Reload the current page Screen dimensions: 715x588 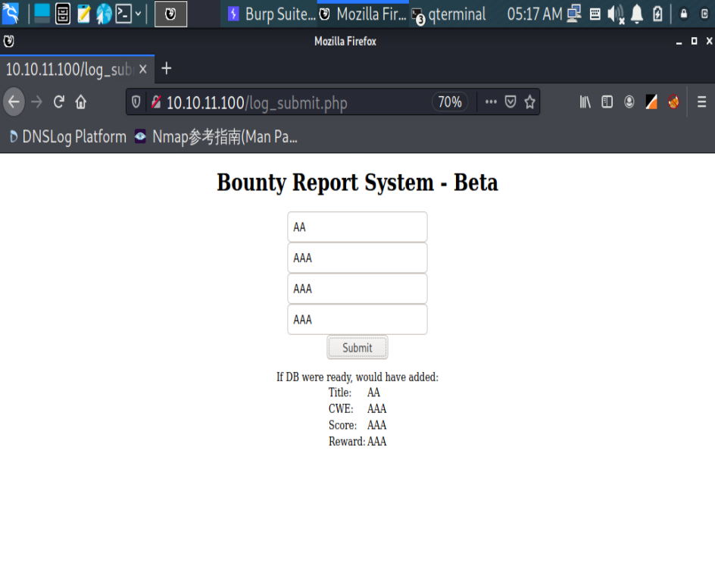tap(59, 102)
